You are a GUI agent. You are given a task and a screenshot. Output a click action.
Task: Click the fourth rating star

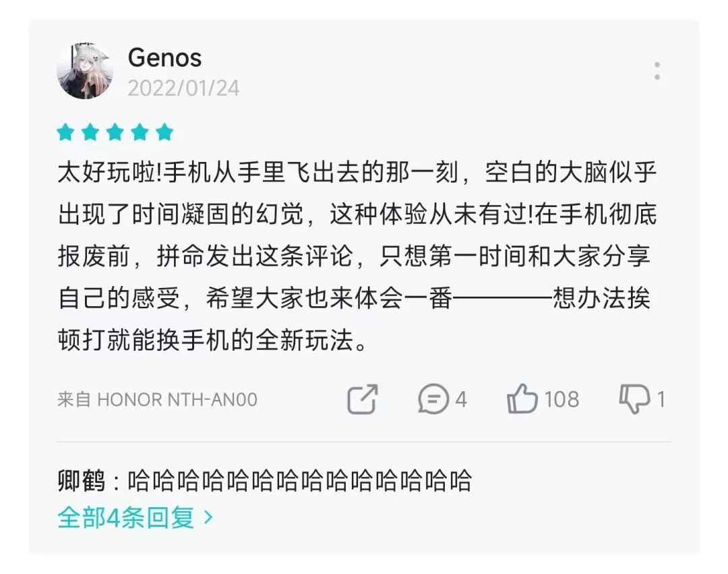(x=140, y=132)
